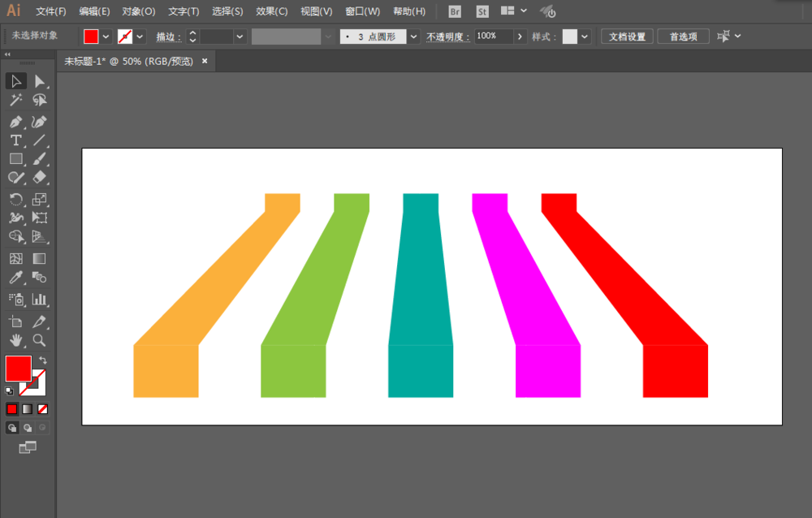812x518 pixels.
Task: Open Adobe Stock with St icon
Action: pyautogui.click(x=482, y=11)
